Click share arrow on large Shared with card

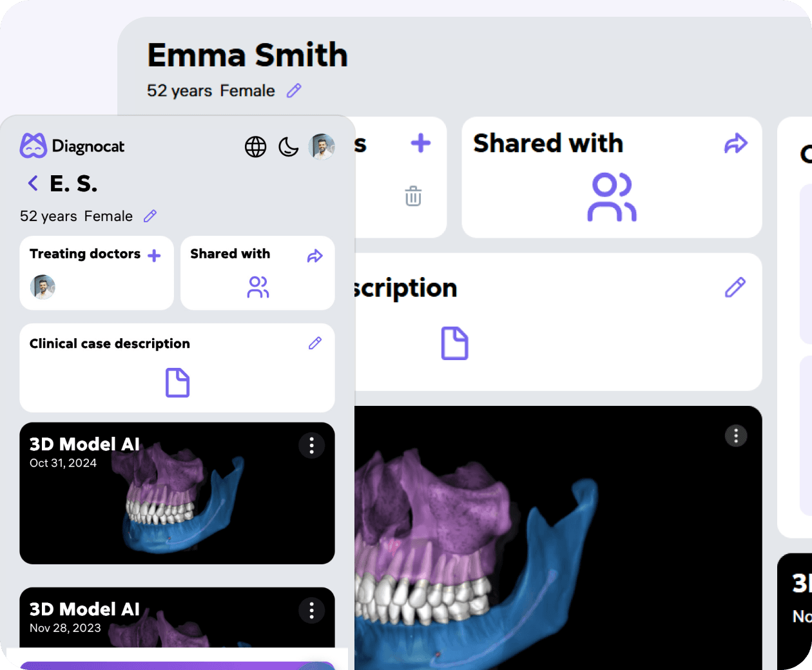735,144
